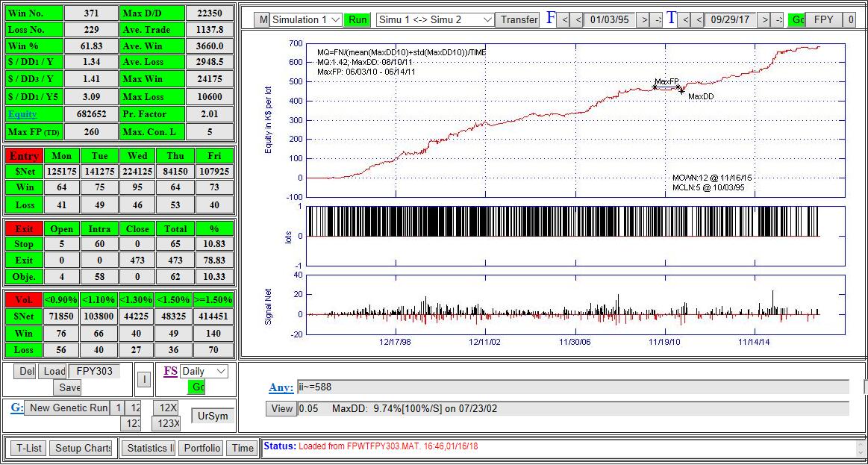Image resolution: width=868 pixels, height=465 pixels.
Task: Click the >=1.50% volatility header
Action: [x=213, y=300]
